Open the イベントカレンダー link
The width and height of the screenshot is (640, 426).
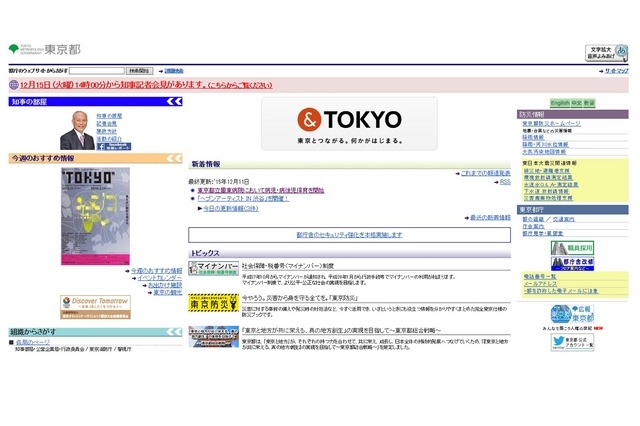(x=160, y=278)
